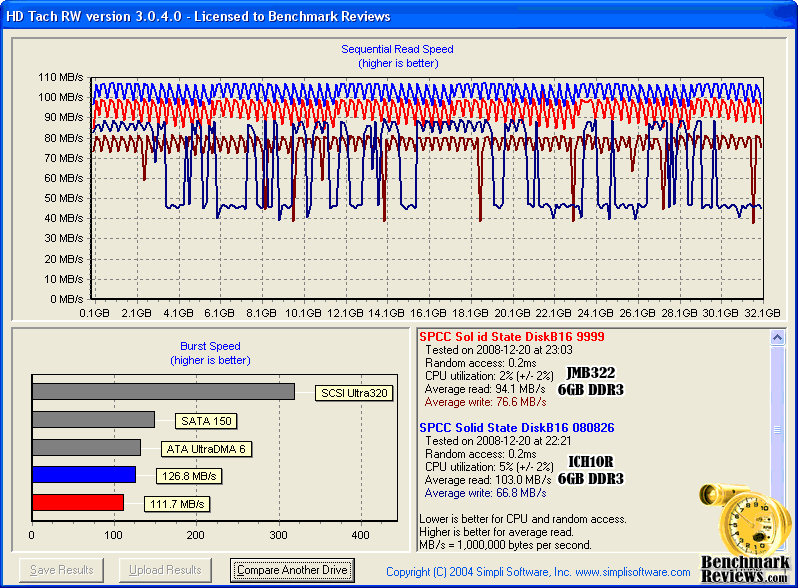Click the SCSI Ultra320 gray bar
Screen dimensions: 798x588
coord(163,391)
